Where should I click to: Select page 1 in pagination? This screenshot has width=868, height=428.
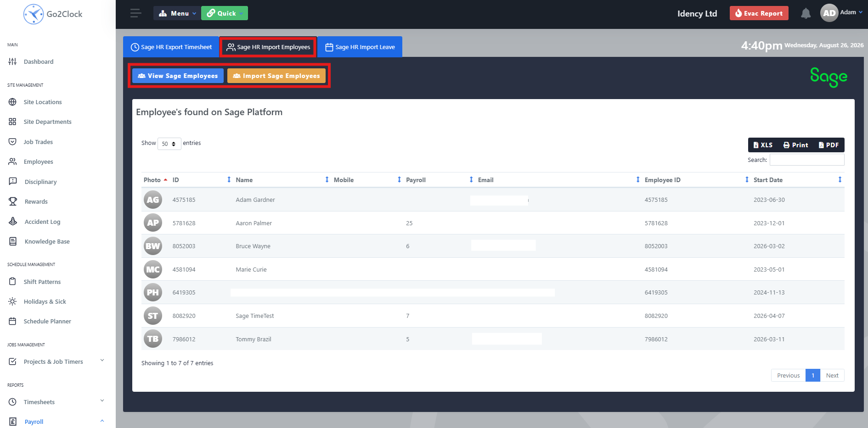[x=813, y=375]
